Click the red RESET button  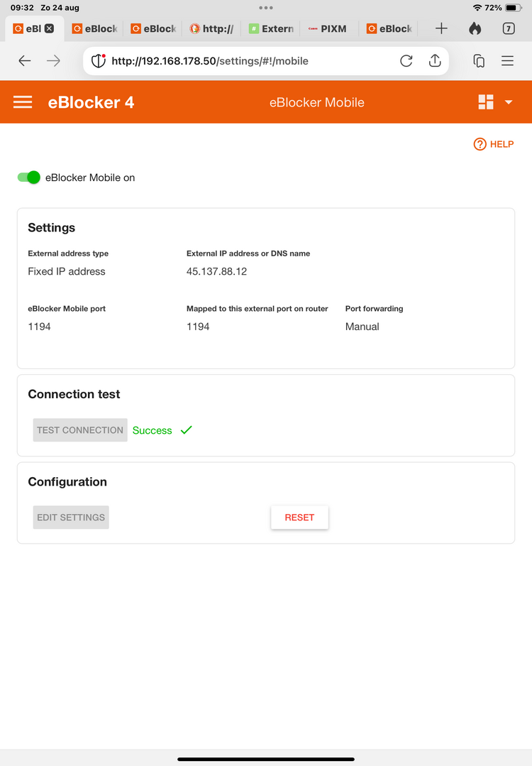(299, 518)
